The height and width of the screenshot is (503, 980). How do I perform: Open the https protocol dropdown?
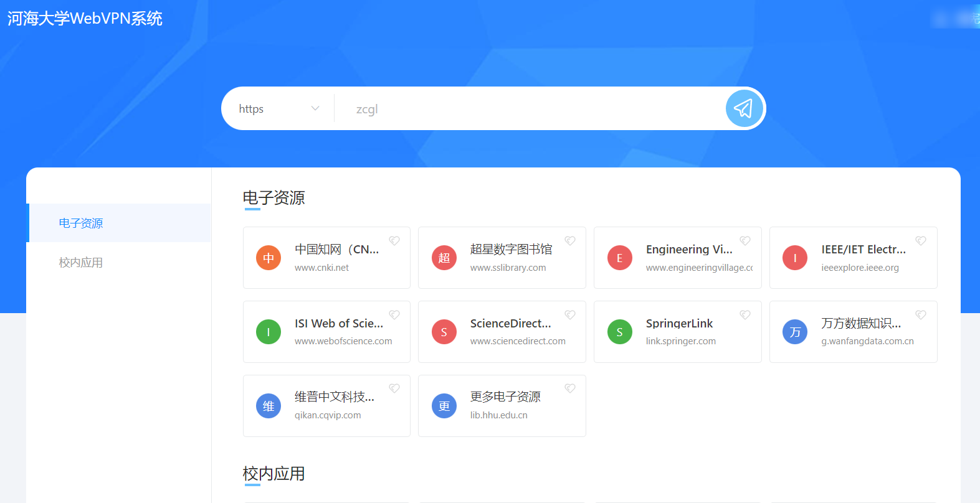(278, 109)
